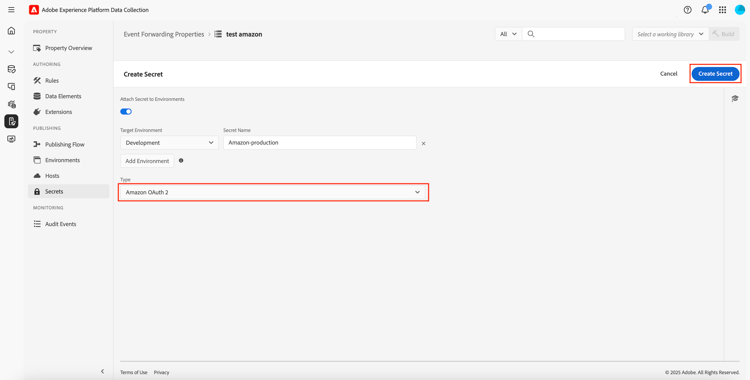Select the selected Event Forwarding rail icon

[11, 122]
